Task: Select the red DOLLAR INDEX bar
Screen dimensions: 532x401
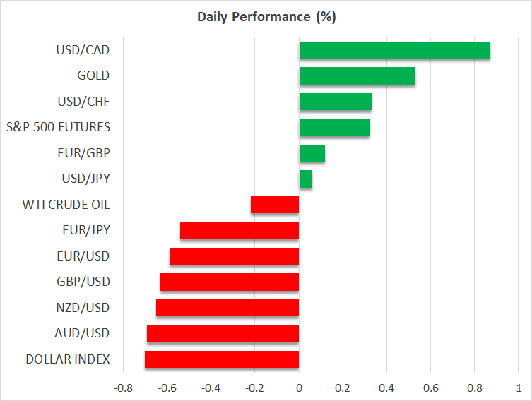Action: [221, 359]
